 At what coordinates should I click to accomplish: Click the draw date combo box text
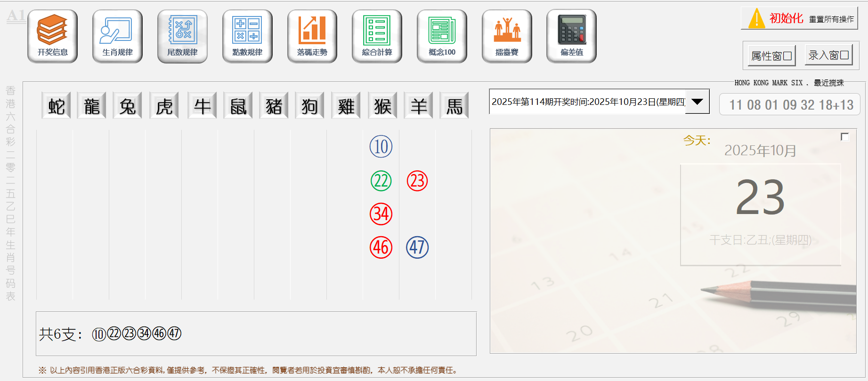point(587,102)
